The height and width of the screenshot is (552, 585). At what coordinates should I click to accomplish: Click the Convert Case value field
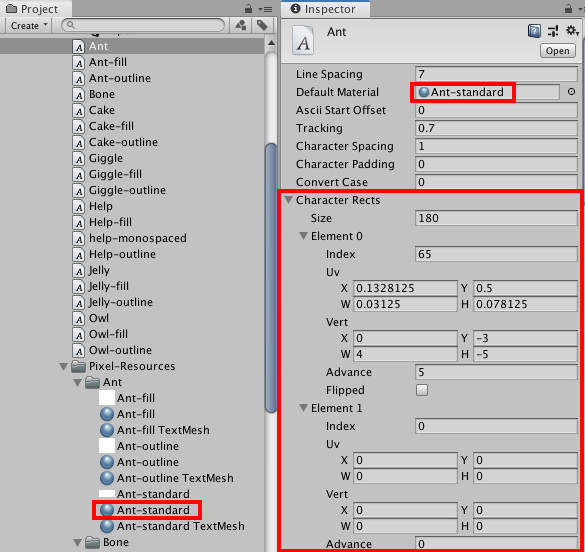[x=496, y=182]
